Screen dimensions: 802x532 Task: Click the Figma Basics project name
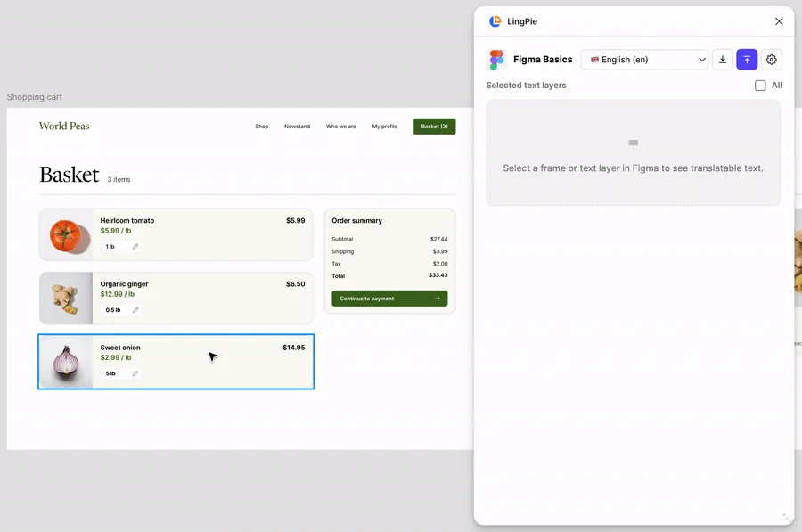click(x=543, y=60)
